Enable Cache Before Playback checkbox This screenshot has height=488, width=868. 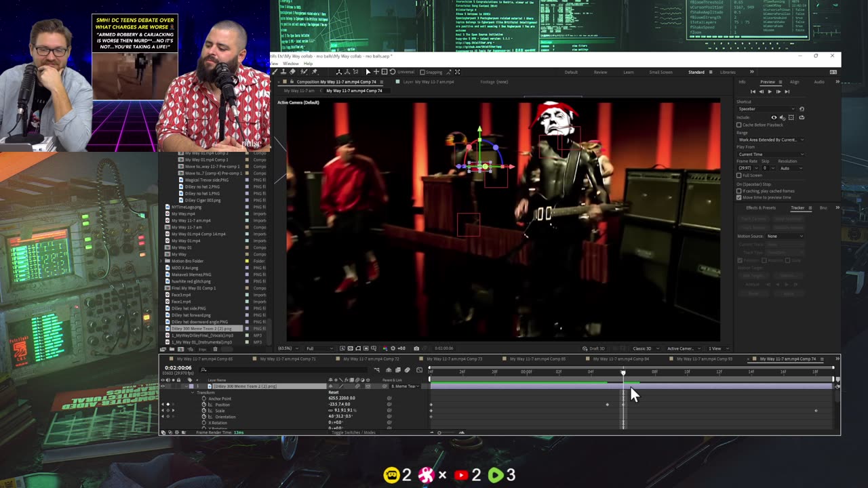point(738,125)
